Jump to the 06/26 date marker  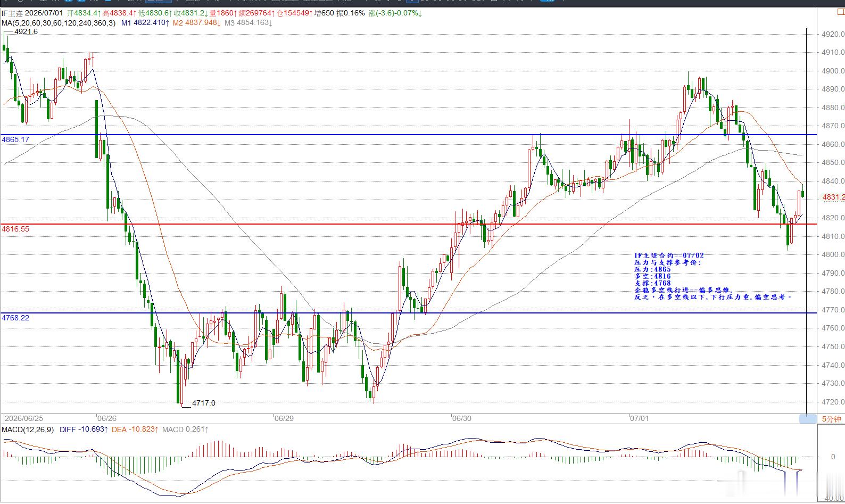107,418
